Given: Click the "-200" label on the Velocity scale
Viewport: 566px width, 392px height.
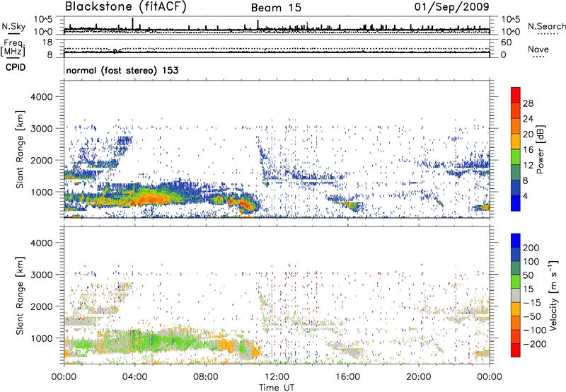Looking at the screenshot, I should 535,344.
